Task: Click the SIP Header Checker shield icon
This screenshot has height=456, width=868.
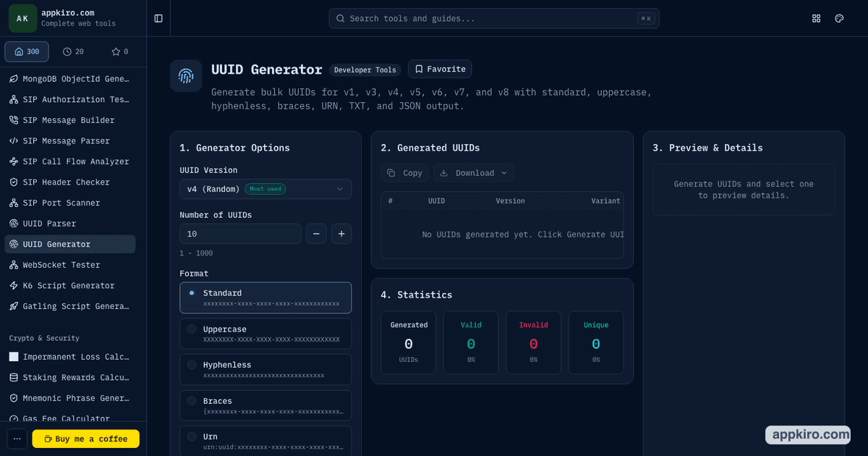Action: tap(14, 182)
